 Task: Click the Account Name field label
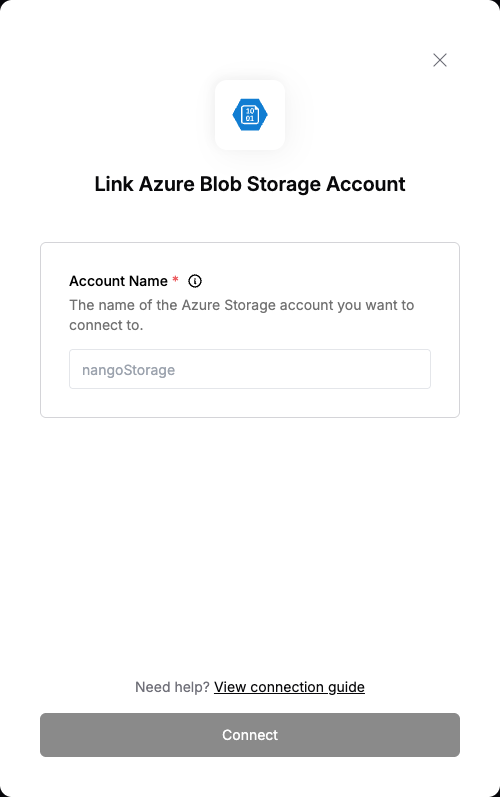[x=118, y=281]
